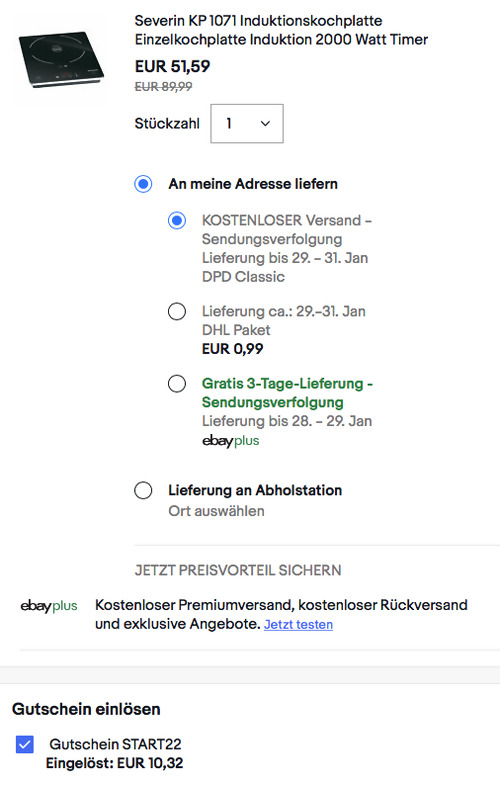The width and height of the screenshot is (500, 785).
Task: Click eBay Plus logo under 3-Tage-Lieferung
Action: pos(230,441)
